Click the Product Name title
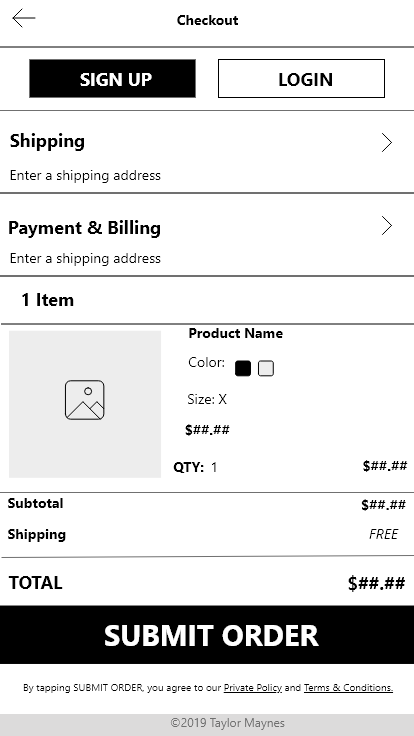 tap(236, 333)
